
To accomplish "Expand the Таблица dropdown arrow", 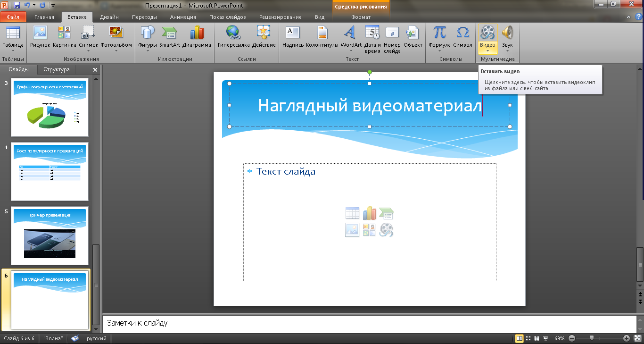I will coord(13,50).
